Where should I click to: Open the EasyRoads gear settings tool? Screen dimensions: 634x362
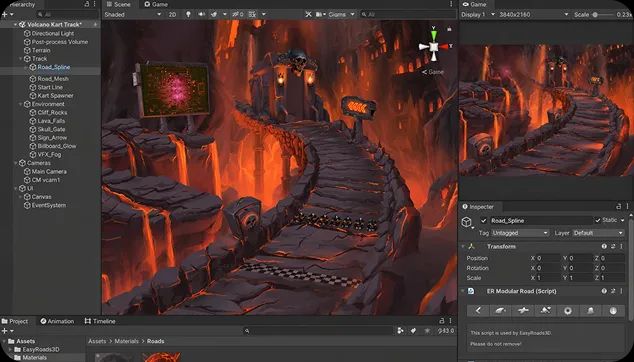click(x=568, y=311)
